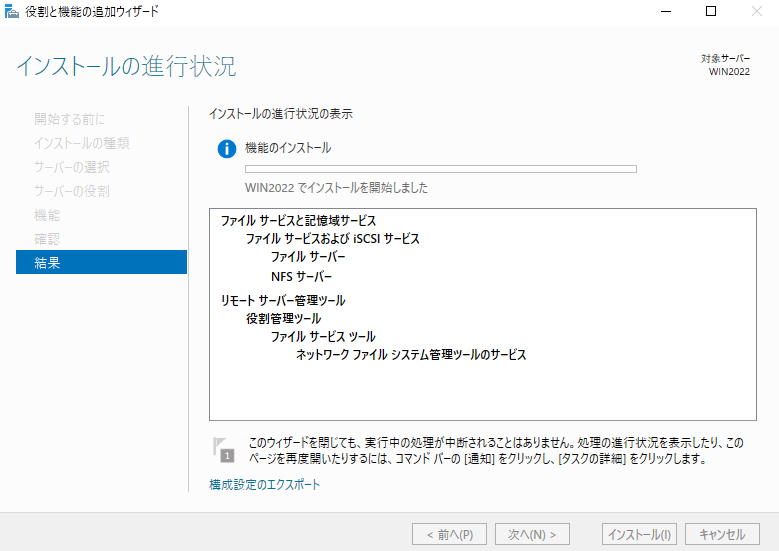Maximize the wizard window
Screen dimensions: 779x551
click(710, 11)
